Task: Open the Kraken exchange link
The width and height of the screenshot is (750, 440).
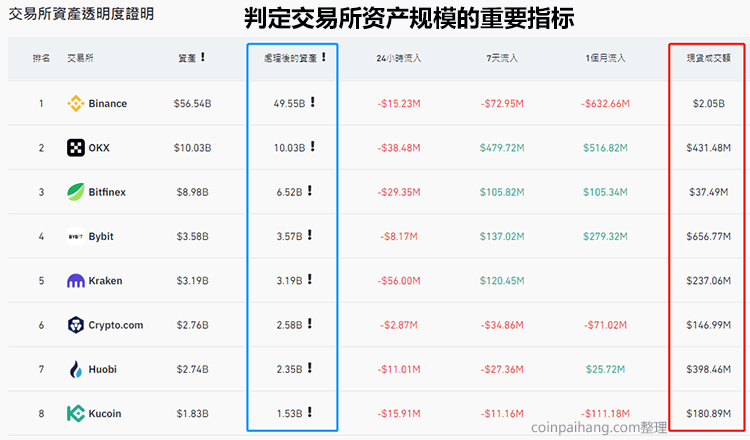Action: 105,281
